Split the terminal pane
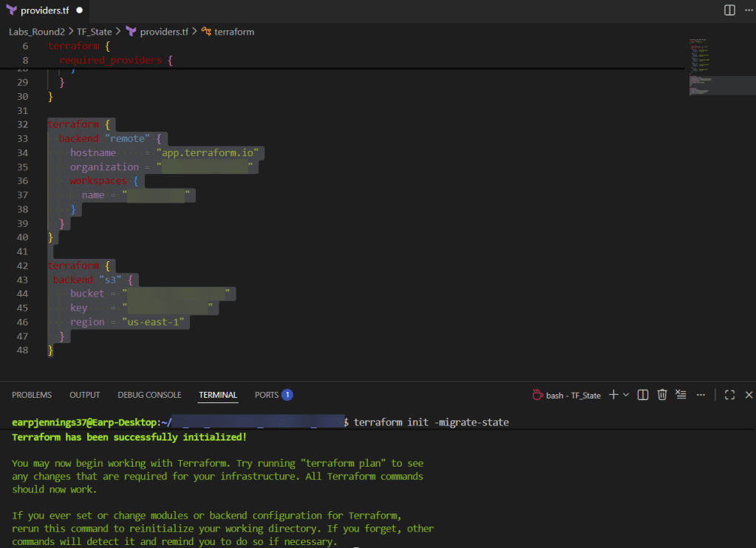Image resolution: width=756 pixels, height=548 pixels. point(643,395)
